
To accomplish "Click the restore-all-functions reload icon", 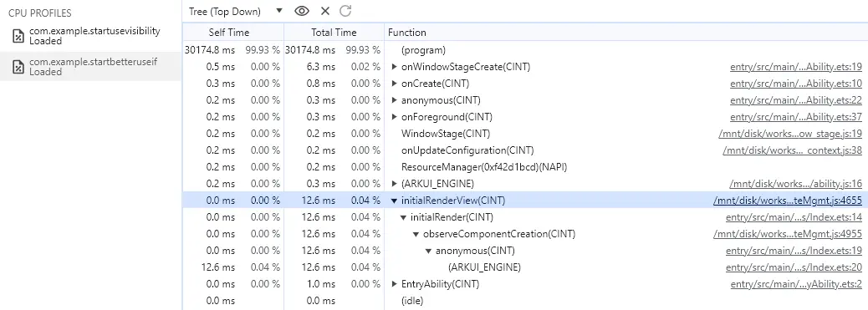I will pos(345,11).
